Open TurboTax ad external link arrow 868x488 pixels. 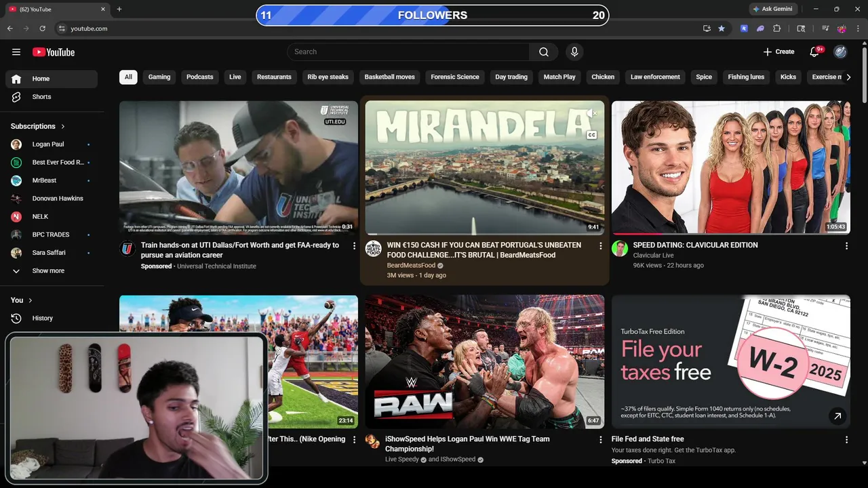click(837, 416)
